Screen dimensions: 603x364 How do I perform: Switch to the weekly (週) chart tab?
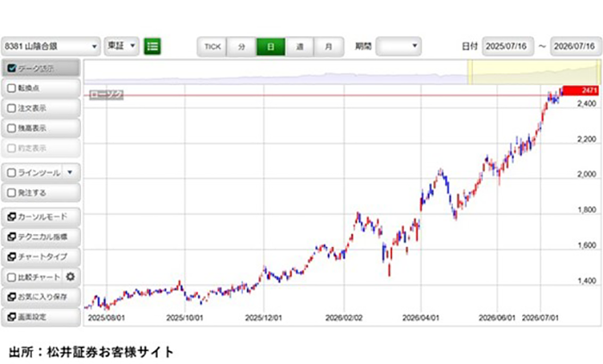[x=300, y=46]
